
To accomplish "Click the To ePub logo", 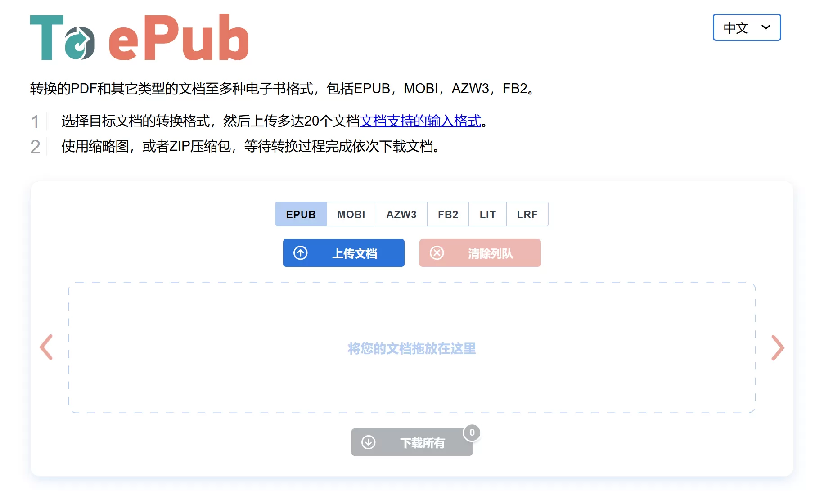I will pos(139,38).
